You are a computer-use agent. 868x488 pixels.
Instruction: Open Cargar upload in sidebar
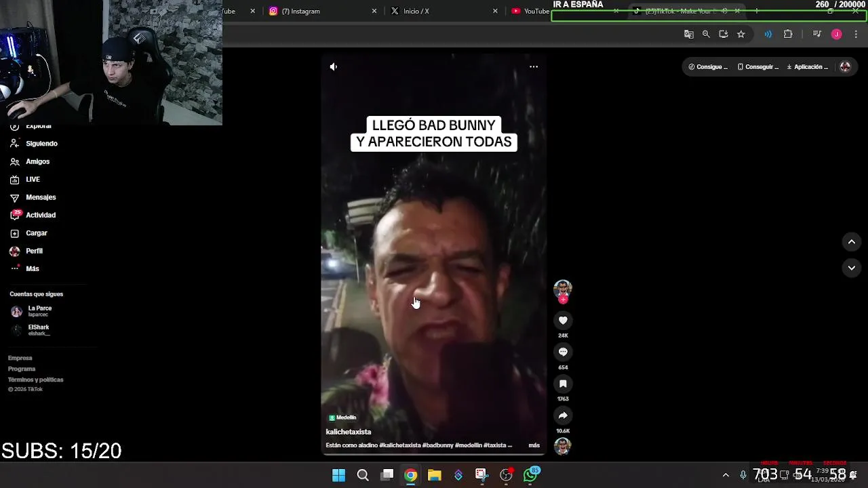28,233
